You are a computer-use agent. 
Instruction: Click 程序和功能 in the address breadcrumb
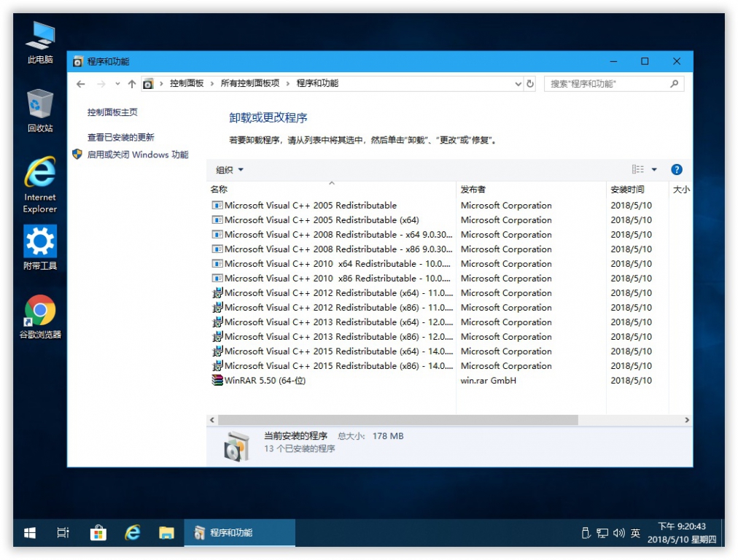(x=317, y=83)
